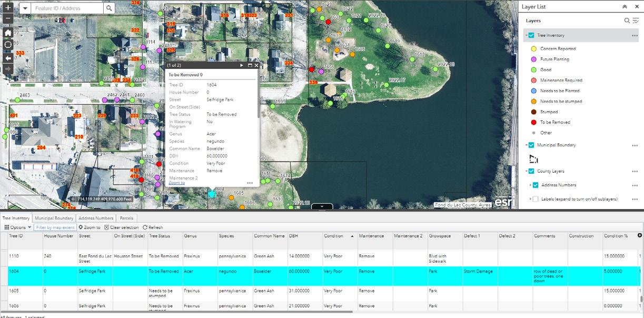
Task: Open the Municipal Boundary table tab
Action: (x=54, y=218)
